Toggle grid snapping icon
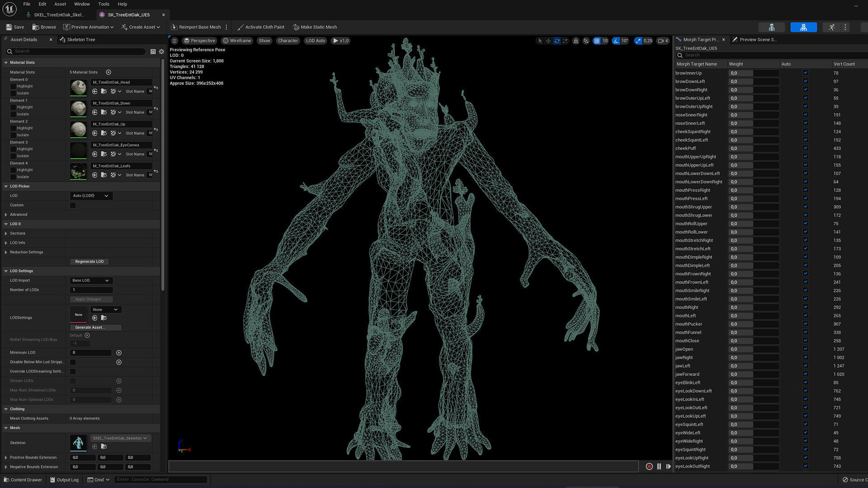Screen dimensions: 868x488 597,41
